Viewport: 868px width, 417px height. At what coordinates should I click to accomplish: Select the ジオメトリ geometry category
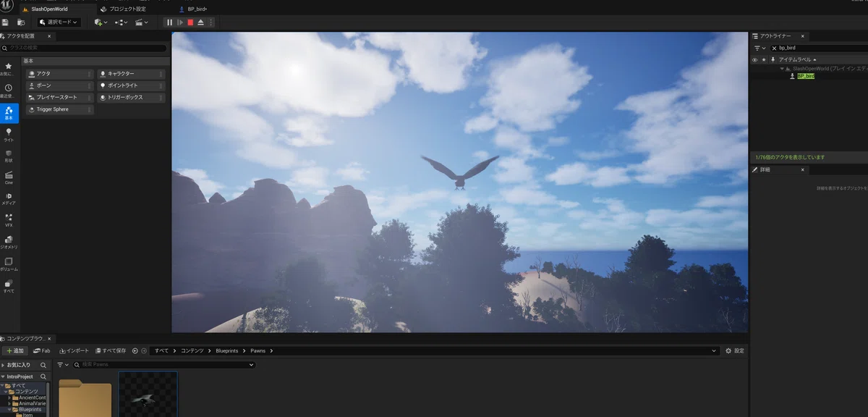click(9, 242)
